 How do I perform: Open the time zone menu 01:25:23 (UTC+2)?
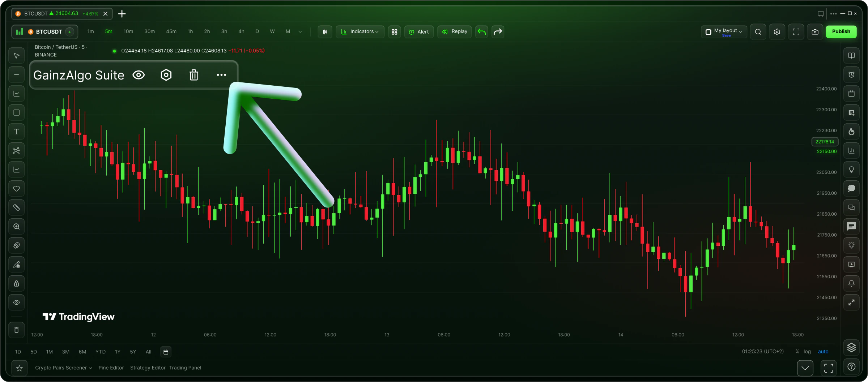[763, 352]
